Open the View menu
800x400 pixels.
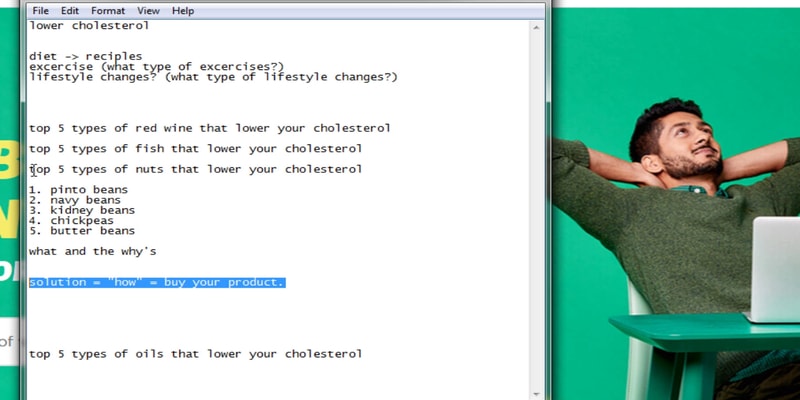click(x=148, y=11)
